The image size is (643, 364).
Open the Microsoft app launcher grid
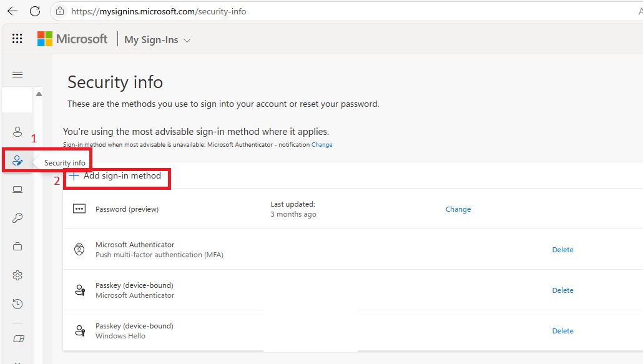(17, 39)
